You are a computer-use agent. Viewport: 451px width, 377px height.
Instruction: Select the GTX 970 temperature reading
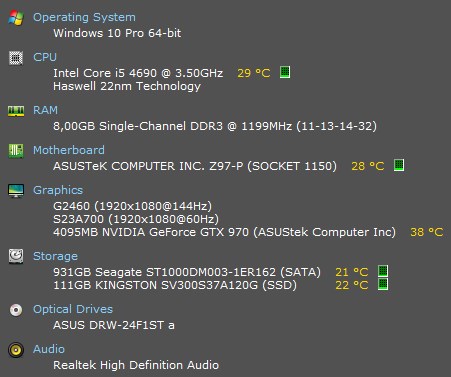(x=427, y=232)
